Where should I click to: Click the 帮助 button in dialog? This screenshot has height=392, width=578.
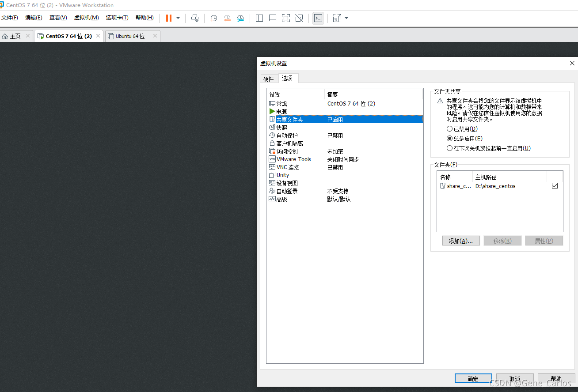tap(556, 378)
